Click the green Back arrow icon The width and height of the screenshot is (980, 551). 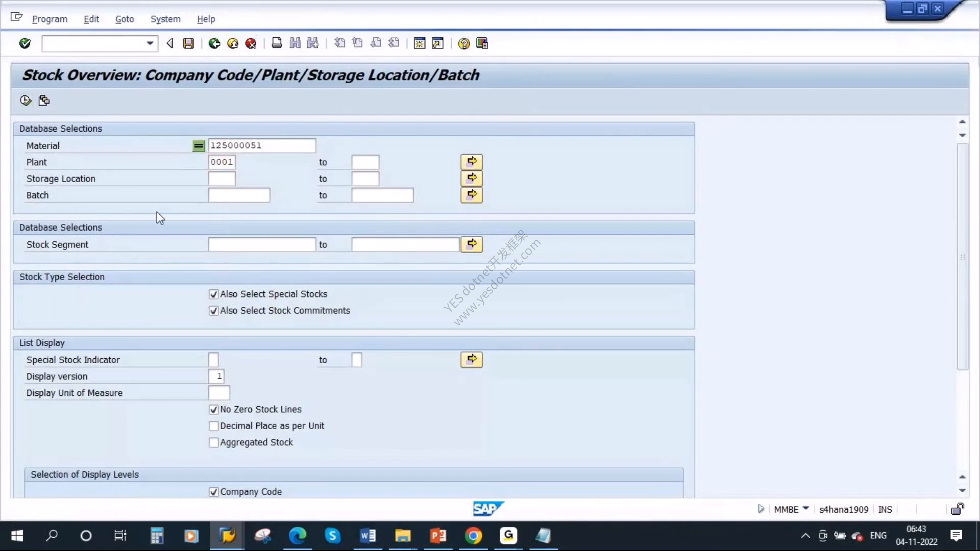coord(214,43)
